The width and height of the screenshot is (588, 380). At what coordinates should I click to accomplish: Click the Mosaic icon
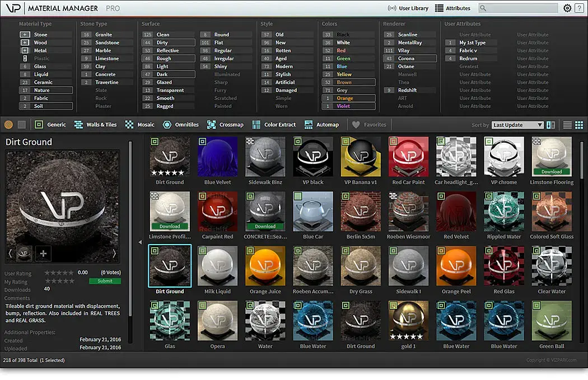(129, 125)
